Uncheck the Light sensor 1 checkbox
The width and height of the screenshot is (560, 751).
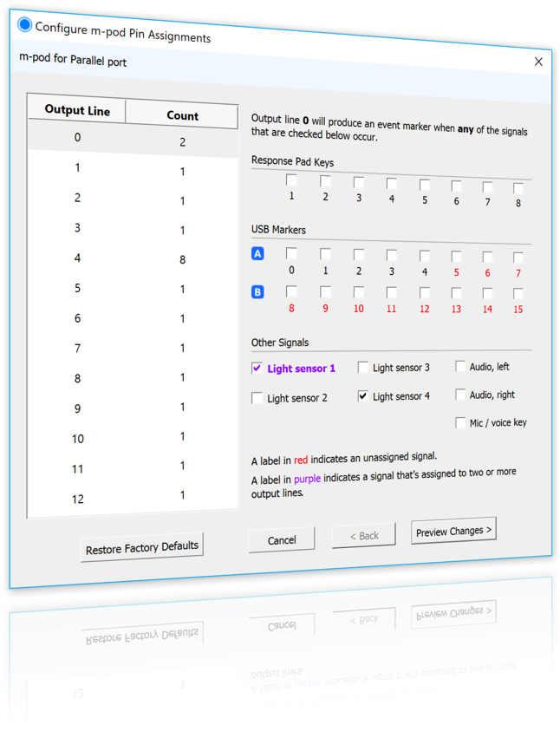point(257,369)
